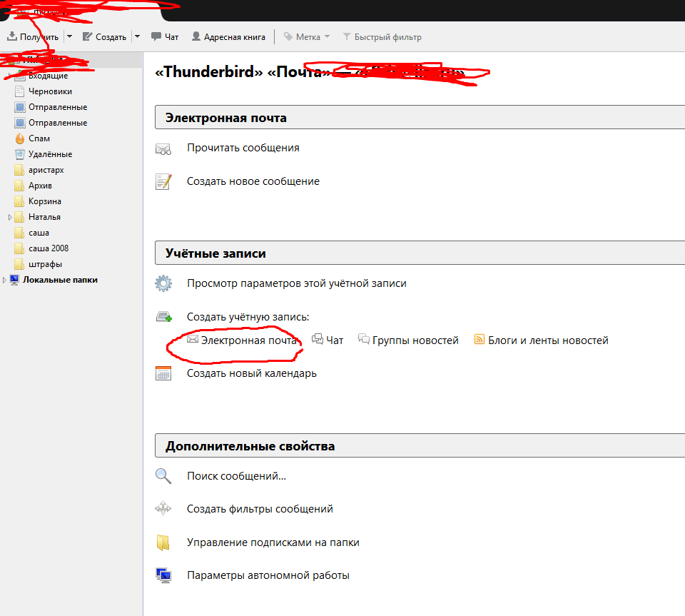Select Локальные папки account

[x=60, y=280]
